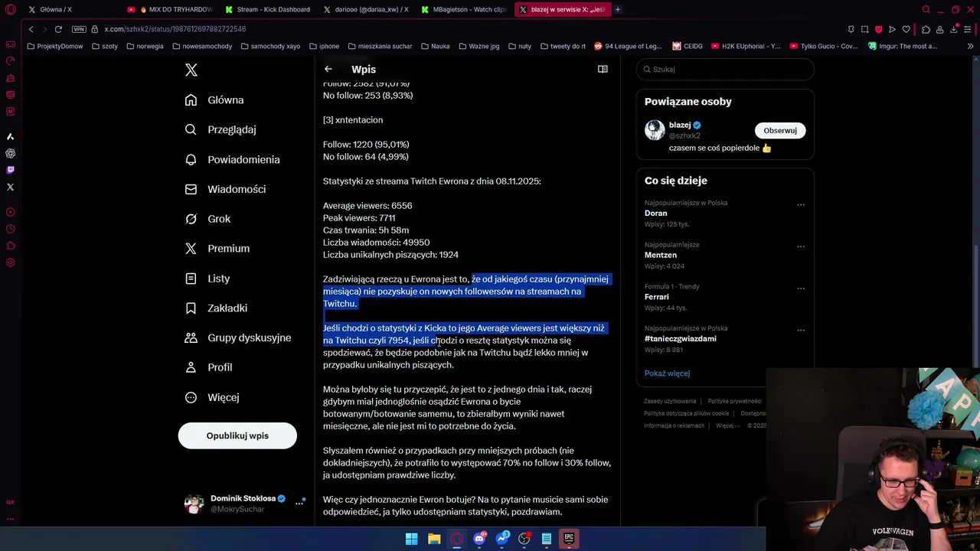The height and width of the screenshot is (551, 980).
Task: Switch to Stream - Kick Dashboard tab
Action: (268, 9)
